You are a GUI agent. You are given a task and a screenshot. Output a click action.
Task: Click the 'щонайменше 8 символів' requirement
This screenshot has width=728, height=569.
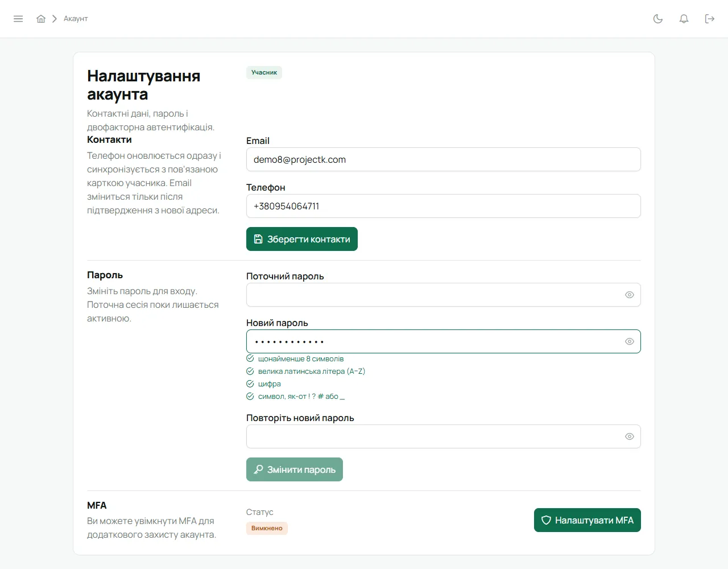pos(295,358)
